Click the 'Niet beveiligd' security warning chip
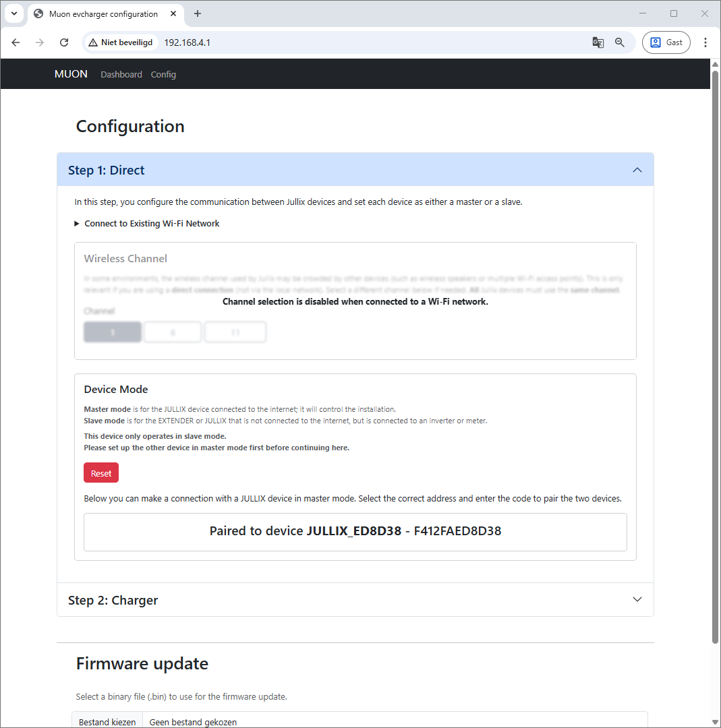 coord(121,42)
